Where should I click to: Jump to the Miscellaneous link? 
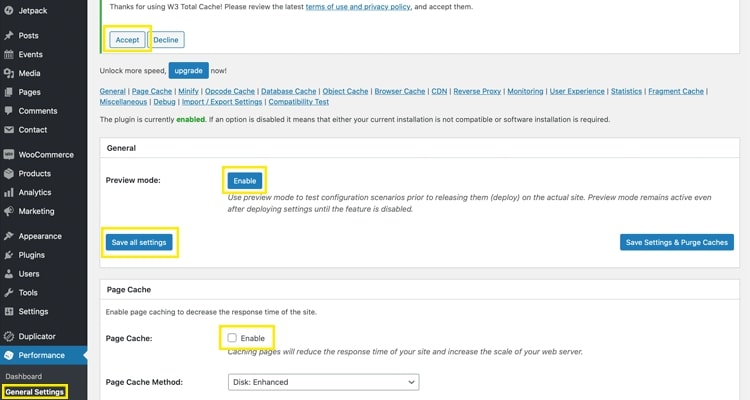(123, 101)
